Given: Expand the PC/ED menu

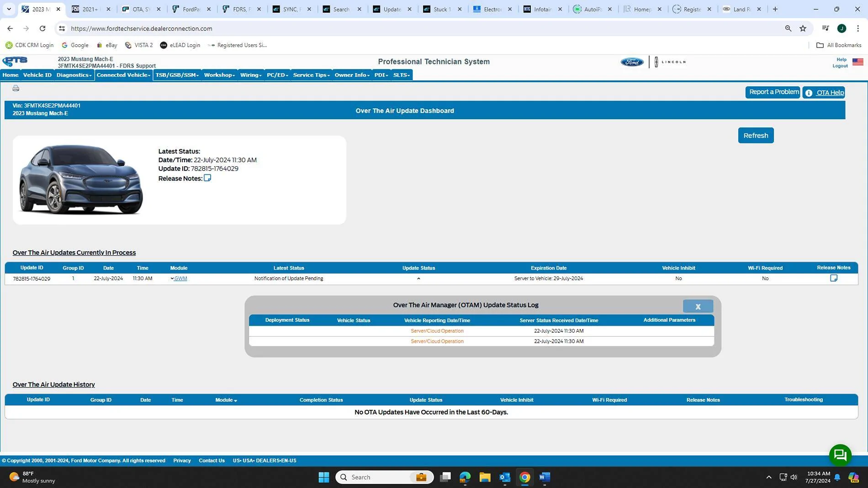Looking at the screenshot, I should pos(277,75).
